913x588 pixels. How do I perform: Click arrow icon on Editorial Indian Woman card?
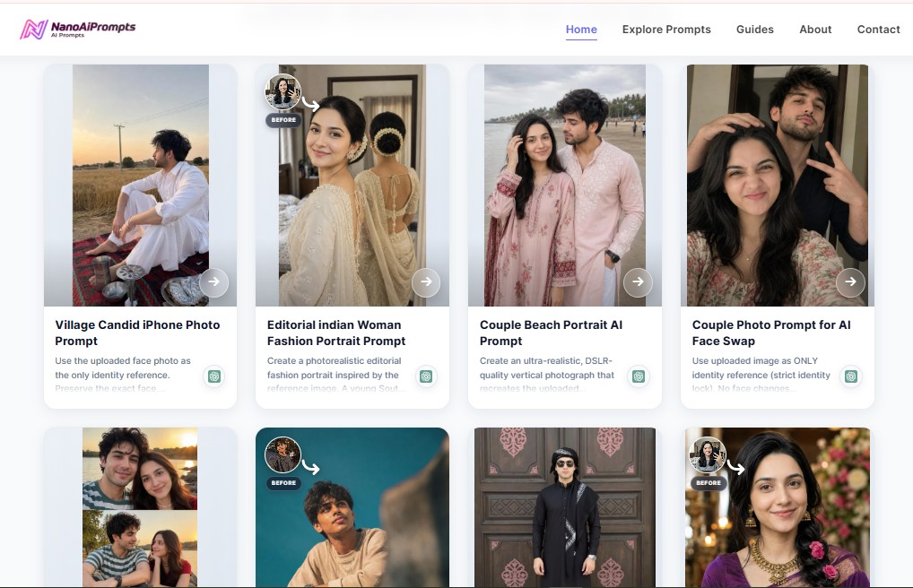pos(426,282)
